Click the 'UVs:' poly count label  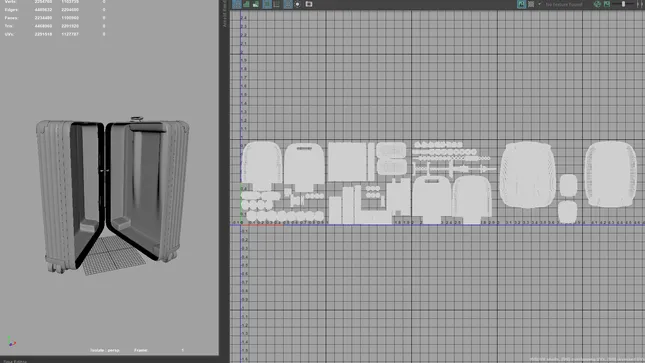pyautogui.click(x=9, y=34)
